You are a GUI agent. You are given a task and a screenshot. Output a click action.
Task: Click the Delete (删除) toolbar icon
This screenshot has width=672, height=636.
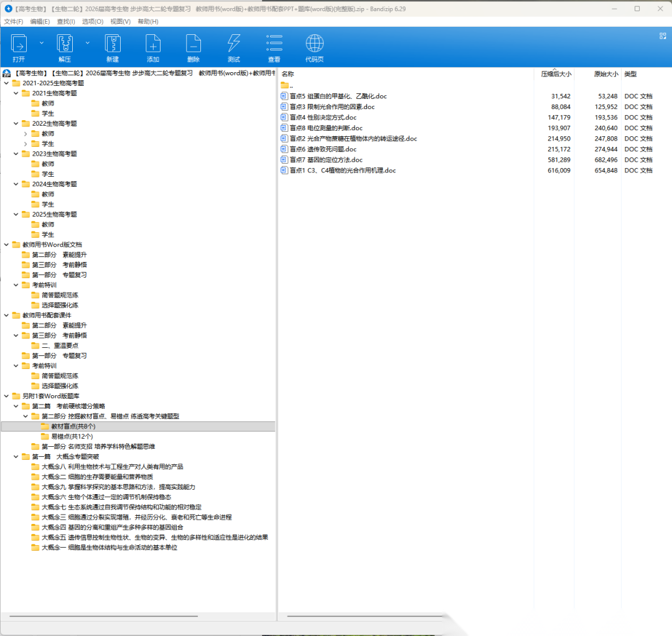click(194, 44)
